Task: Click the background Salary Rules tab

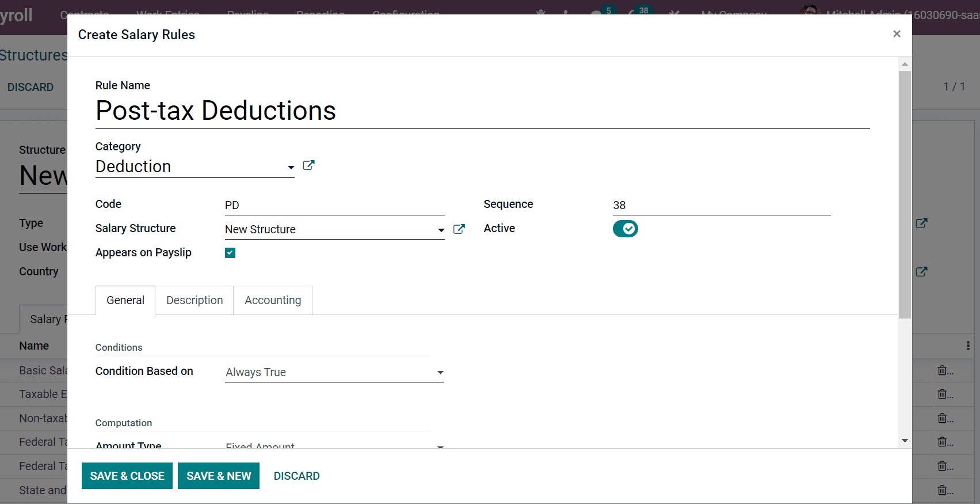Action: (x=44, y=319)
